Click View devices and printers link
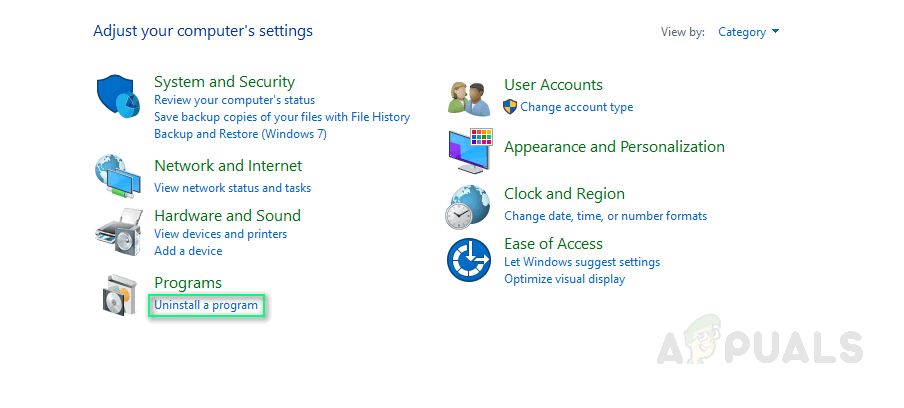The height and width of the screenshot is (408, 904). 220,234
